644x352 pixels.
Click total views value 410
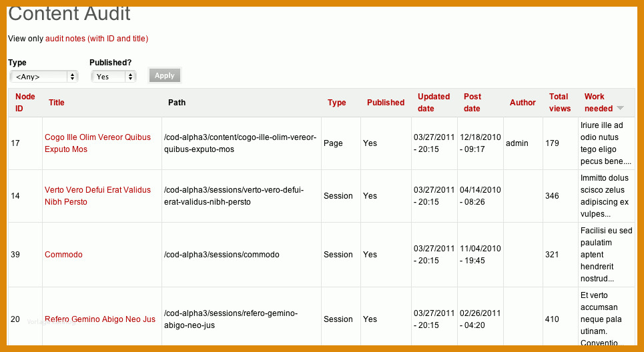point(552,319)
